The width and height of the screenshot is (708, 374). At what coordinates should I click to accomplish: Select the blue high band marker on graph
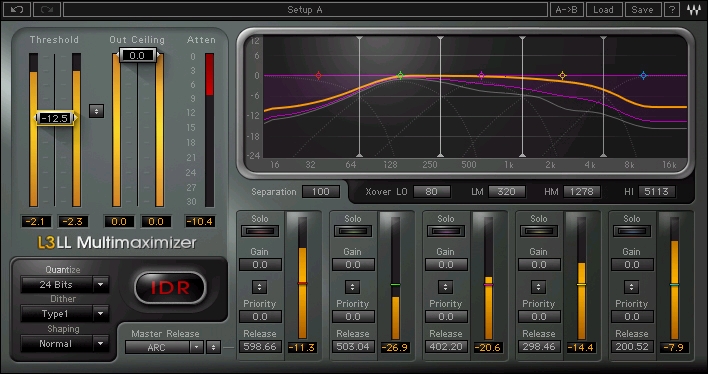[643, 75]
